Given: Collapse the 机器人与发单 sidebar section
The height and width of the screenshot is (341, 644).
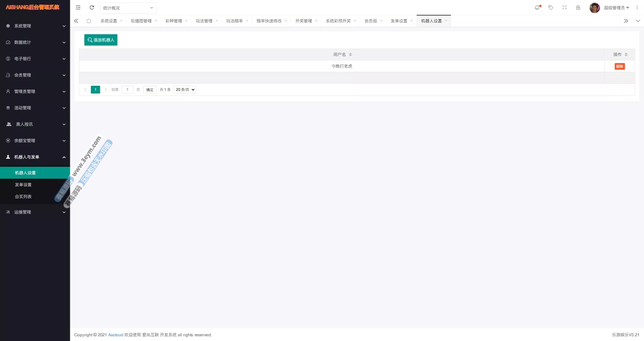Looking at the screenshot, I should 35,157.
